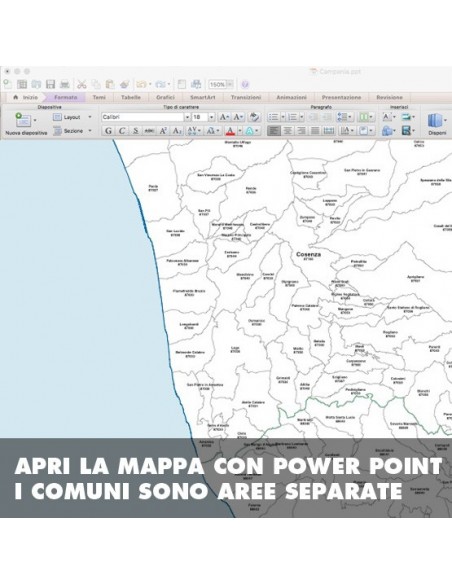Apply superscript formatting
The image size is (452, 584).
pyautogui.click(x=163, y=131)
